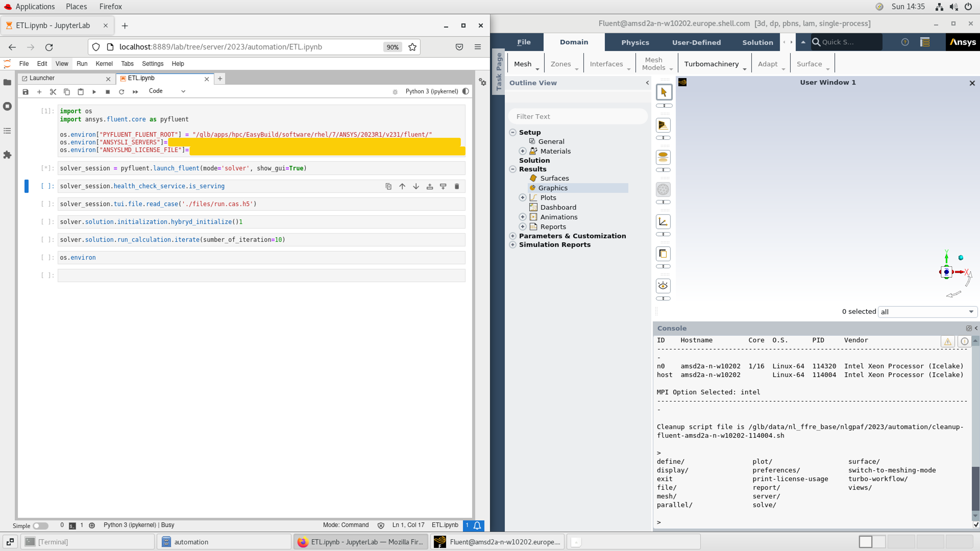This screenshot has height=551, width=980.
Task: Select Graphics under Results in Outline View
Action: click(553, 187)
